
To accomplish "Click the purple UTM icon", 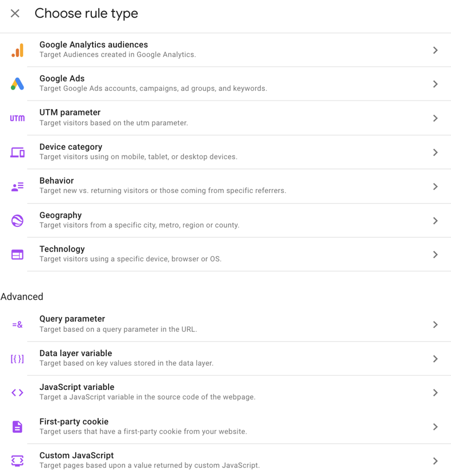I will point(17,118).
